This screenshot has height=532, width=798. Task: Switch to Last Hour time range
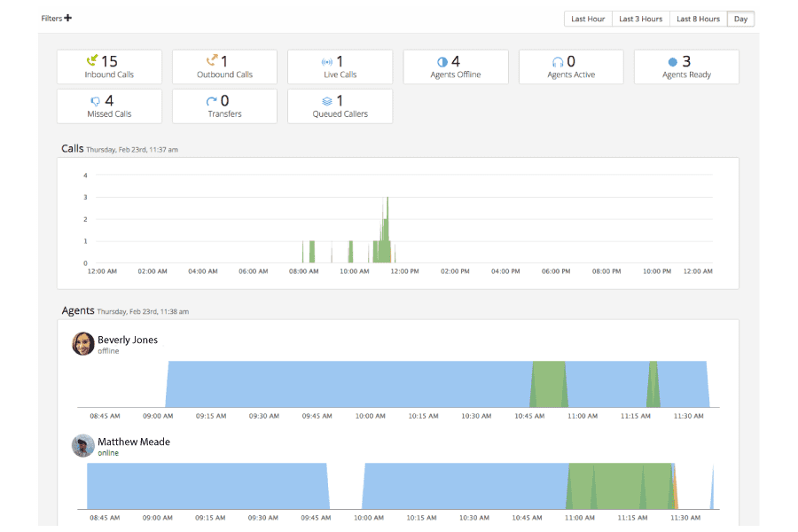point(588,19)
